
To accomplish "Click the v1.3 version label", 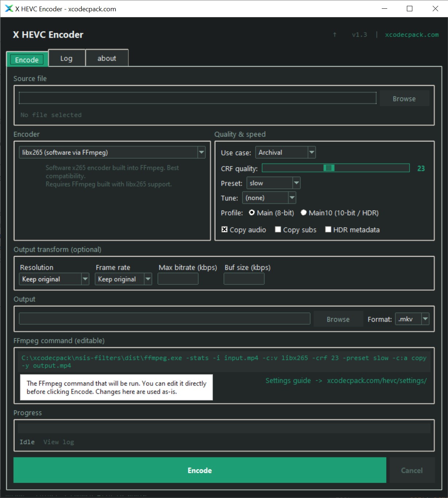I will pos(360,35).
